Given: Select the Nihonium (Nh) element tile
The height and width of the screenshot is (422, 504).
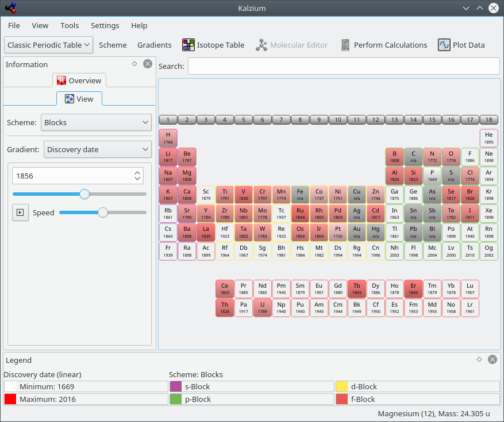Looking at the screenshot, I should click(394, 251).
